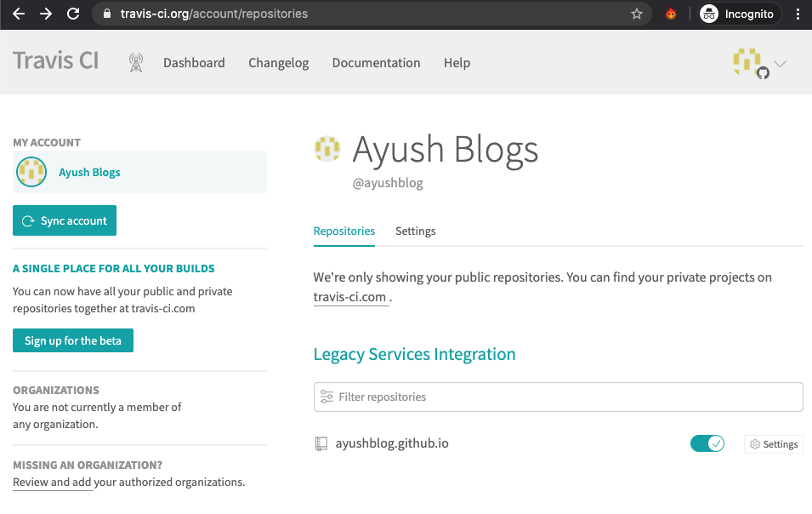The width and height of the screenshot is (812, 514).
Task: Switch to the Repositories tab
Action: [x=344, y=231]
